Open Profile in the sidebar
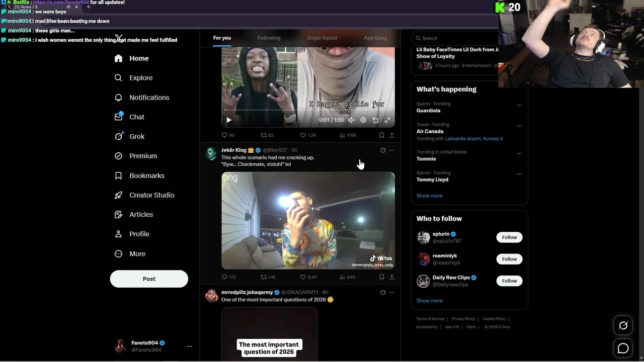644x362 pixels. click(x=132, y=234)
